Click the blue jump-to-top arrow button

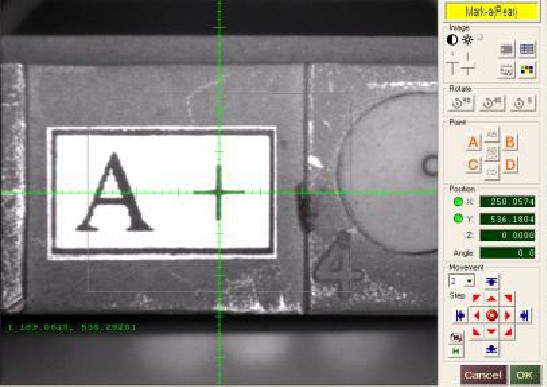coord(492,281)
